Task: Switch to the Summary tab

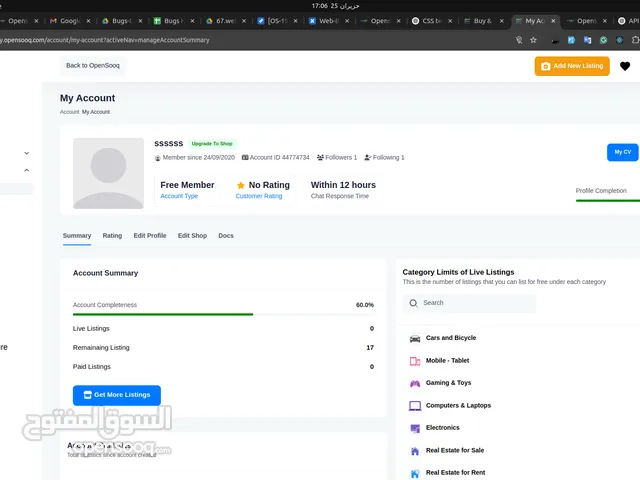Action: pos(77,236)
